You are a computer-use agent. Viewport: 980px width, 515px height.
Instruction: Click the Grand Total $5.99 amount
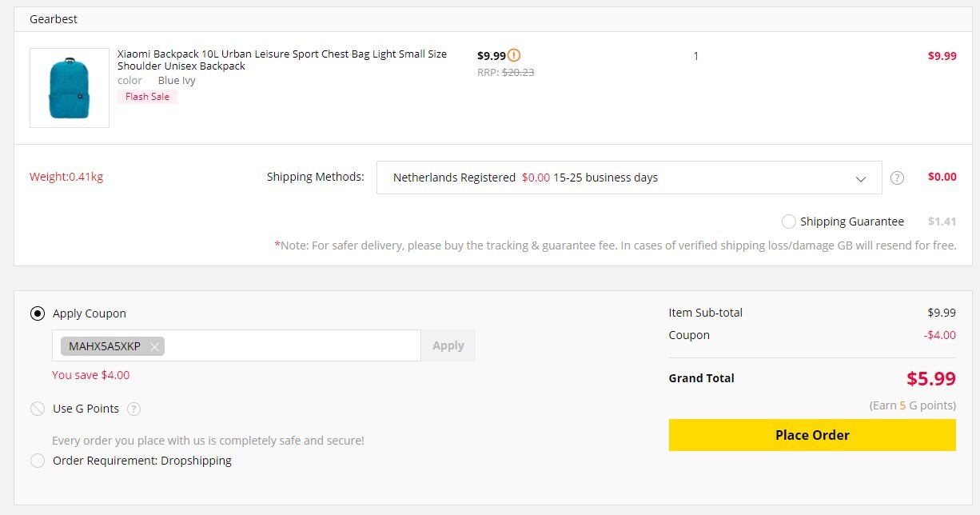coord(931,379)
